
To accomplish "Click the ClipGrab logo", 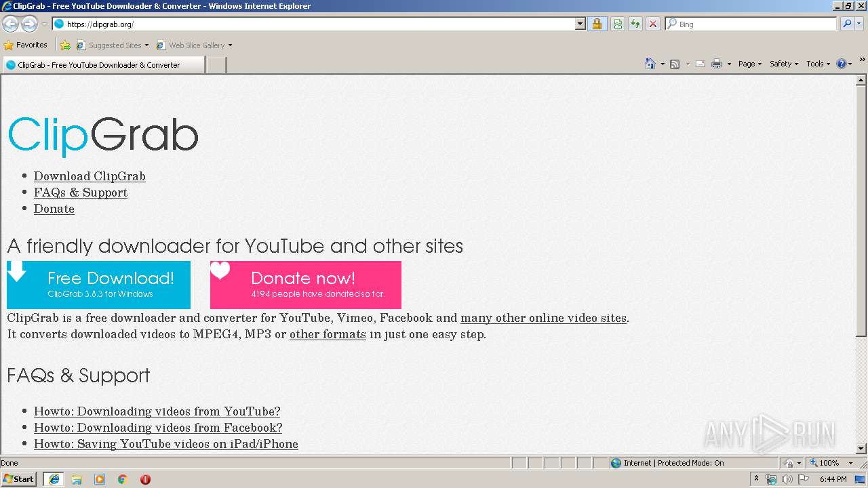I will pyautogui.click(x=103, y=136).
